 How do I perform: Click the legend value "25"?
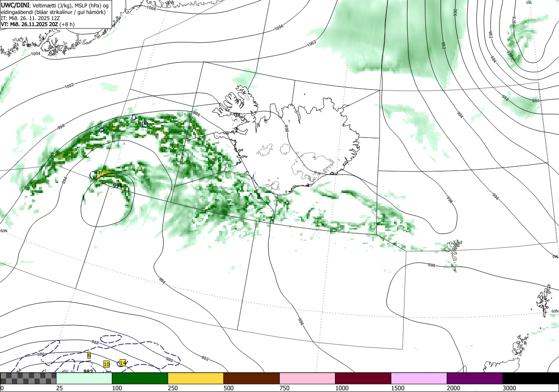tap(60, 388)
